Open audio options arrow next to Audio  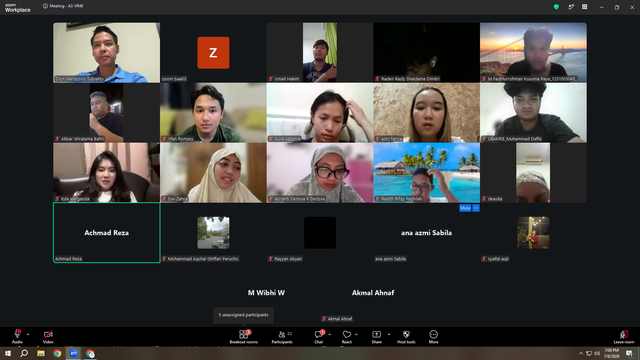[28, 334]
